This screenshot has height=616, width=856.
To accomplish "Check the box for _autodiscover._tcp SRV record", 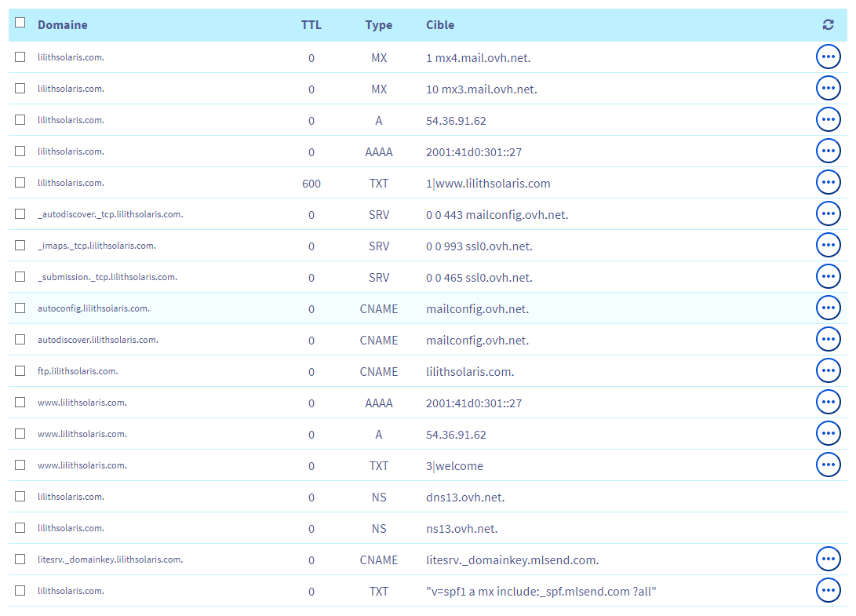I will tap(20, 214).
